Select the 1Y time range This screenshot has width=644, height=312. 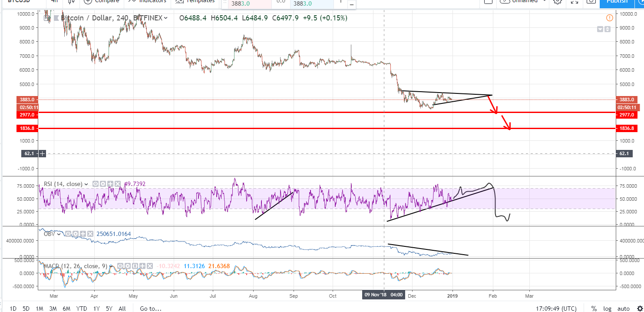tap(96, 309)
